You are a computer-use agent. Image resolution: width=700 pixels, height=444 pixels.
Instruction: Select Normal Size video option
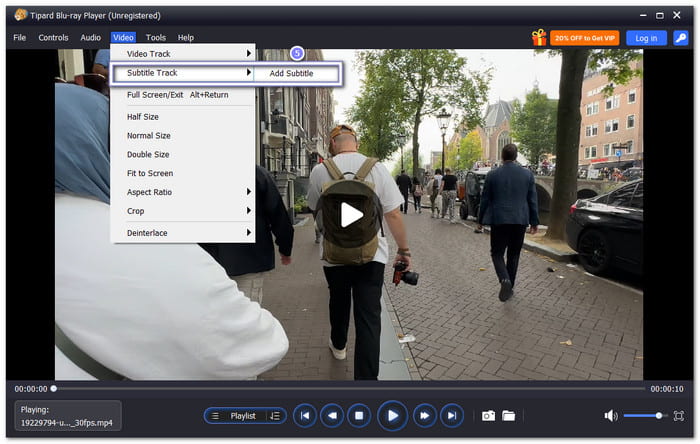(183, 136)
